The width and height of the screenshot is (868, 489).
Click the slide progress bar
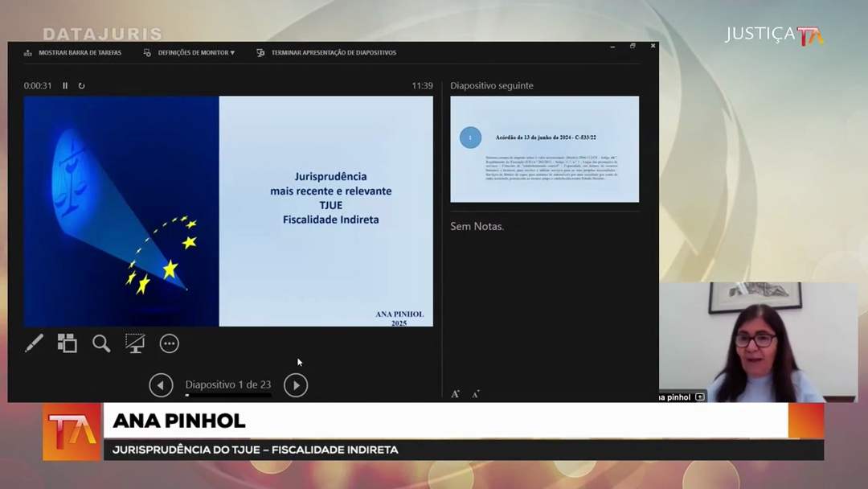pos(228,396)
